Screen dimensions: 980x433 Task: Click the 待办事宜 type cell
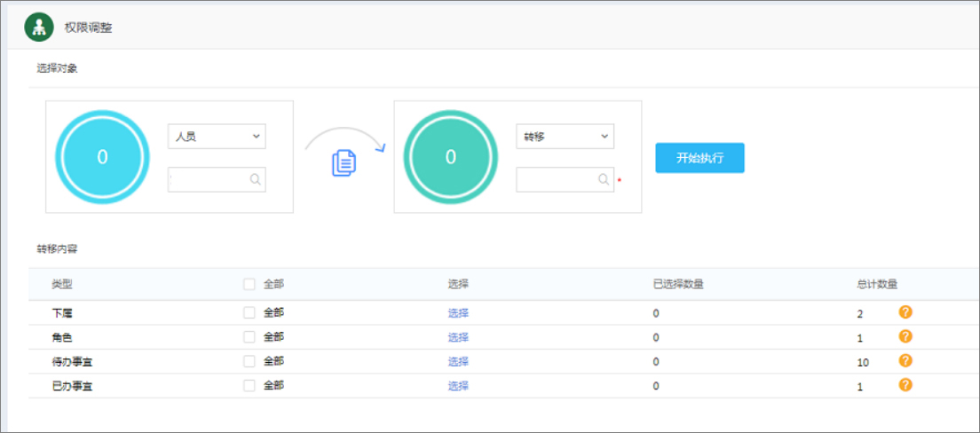click(x=72, y=362)
